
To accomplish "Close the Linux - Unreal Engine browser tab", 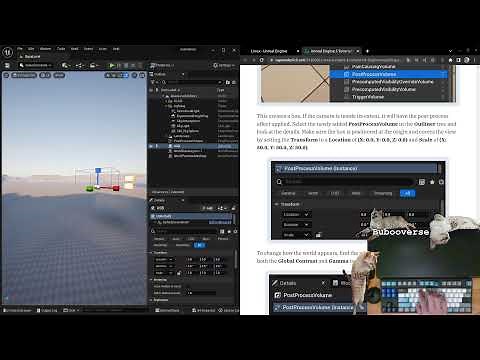I will click(298, 51).
